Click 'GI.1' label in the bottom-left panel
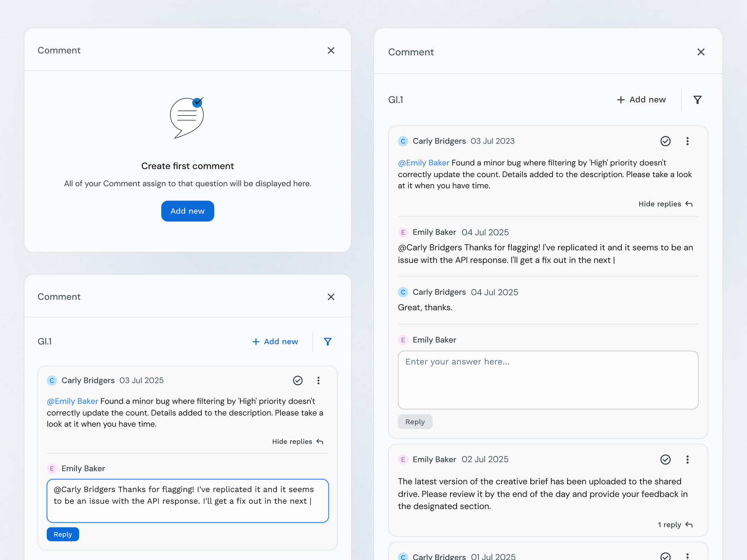747x560 pixels. pyautogui.click(x=44, y=342)
